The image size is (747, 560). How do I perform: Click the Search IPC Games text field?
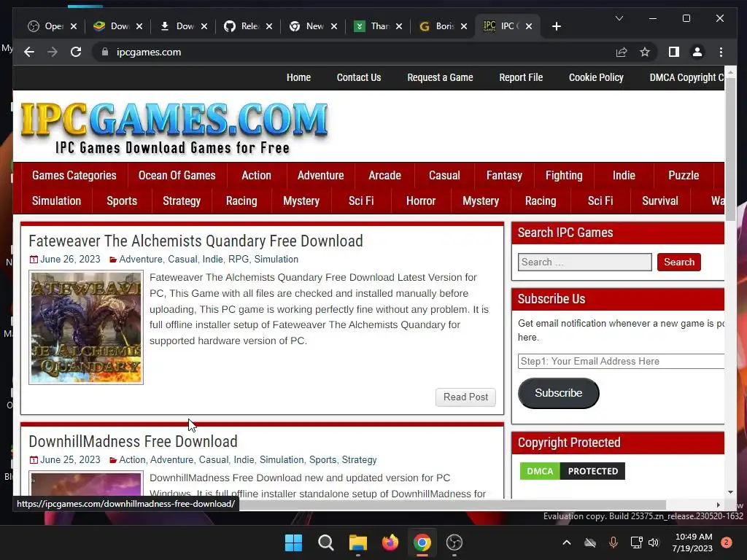[584, 262]
